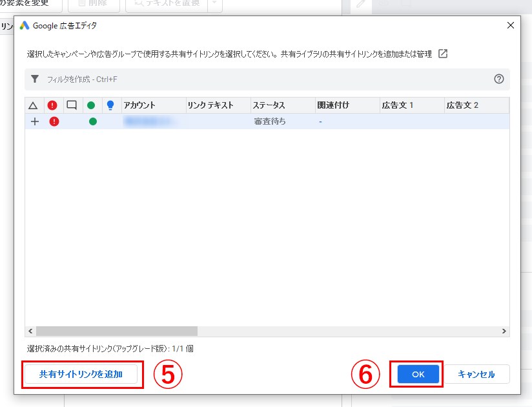532x407 pixels.
Task: Click the filter funnel icon
Action: pyautogui.click(x=35, y=79)
